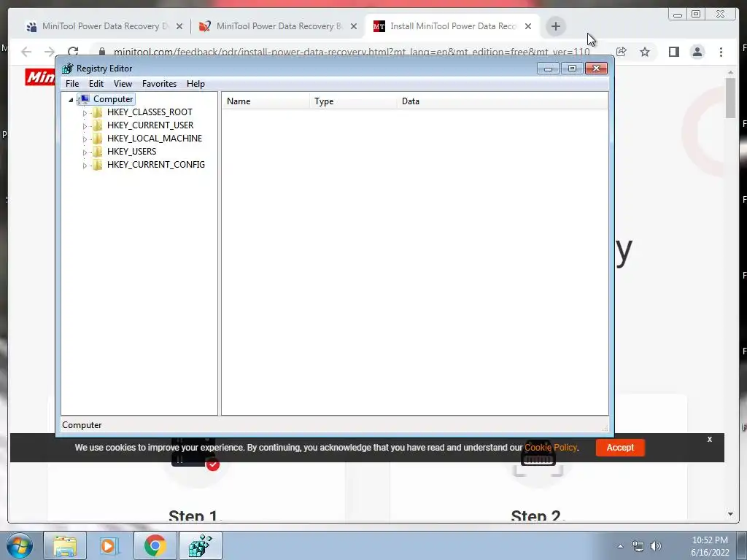747x560 pixels.
Task: Open the volume tray icon
Action: (x=656, y=546)
